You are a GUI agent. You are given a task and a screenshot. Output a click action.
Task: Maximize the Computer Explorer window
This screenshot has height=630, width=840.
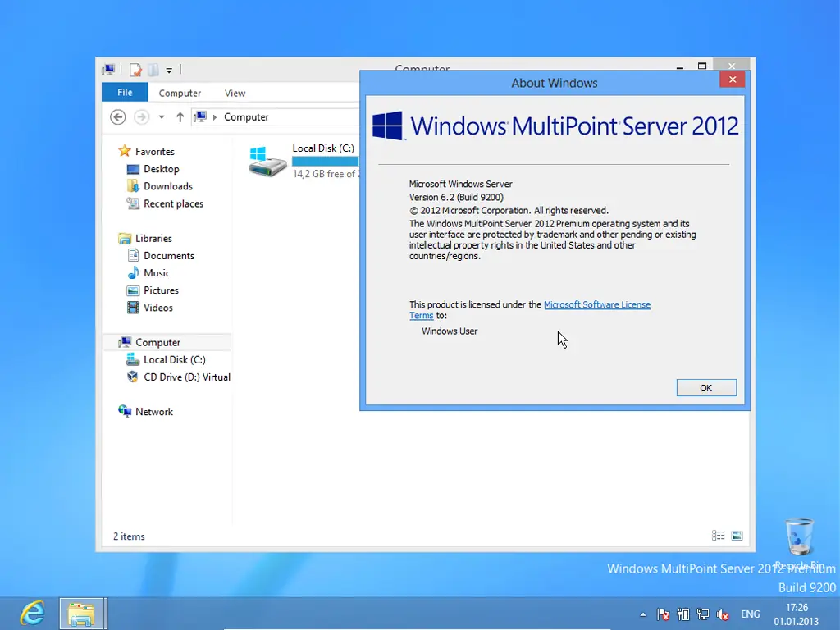[702, 66]
